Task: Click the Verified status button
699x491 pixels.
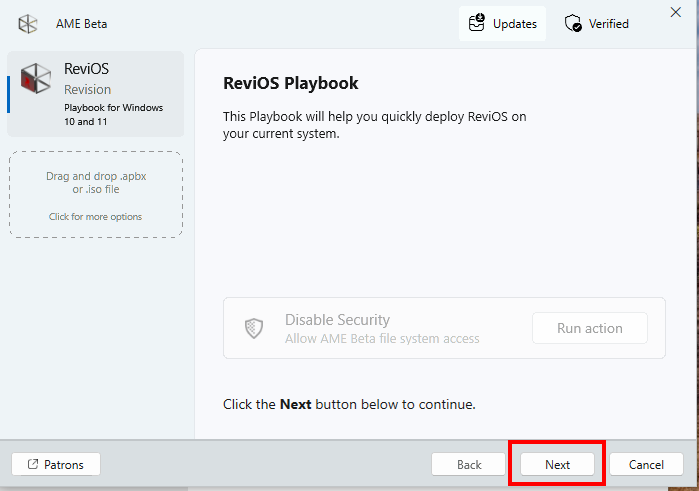Action: pos(596,24)
